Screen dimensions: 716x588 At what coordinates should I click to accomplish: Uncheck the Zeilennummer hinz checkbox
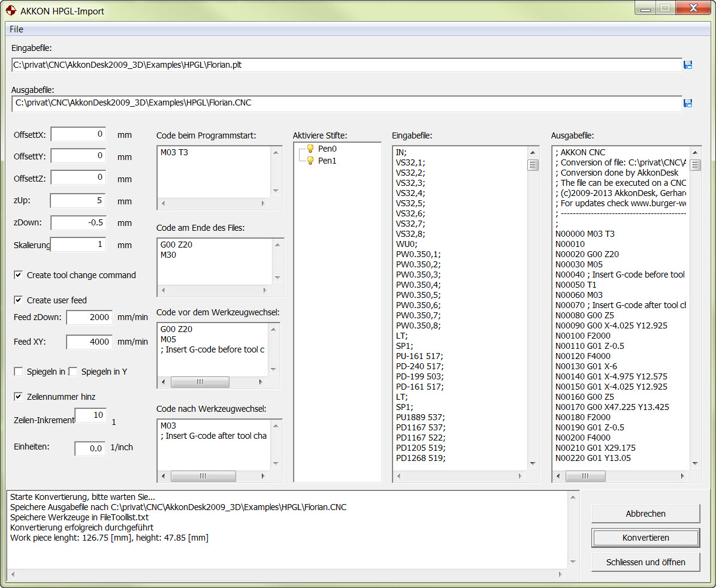pyautogui.click(x=19, y=397)
